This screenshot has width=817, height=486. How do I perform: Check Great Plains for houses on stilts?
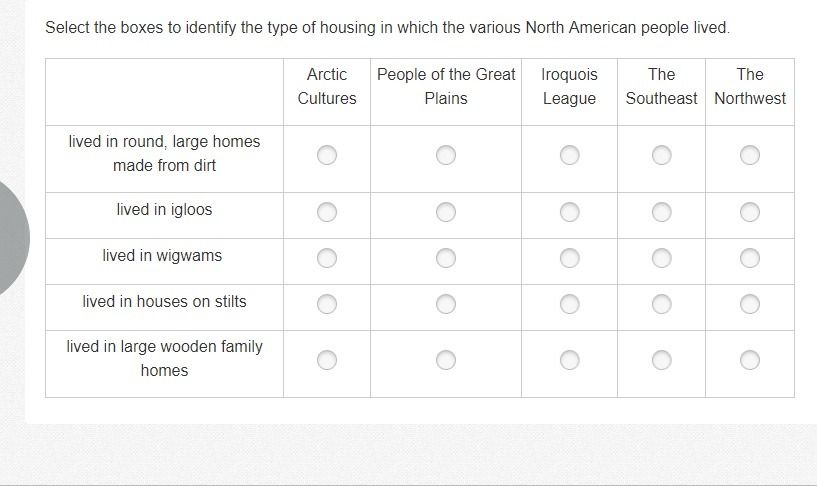[445, 304]
